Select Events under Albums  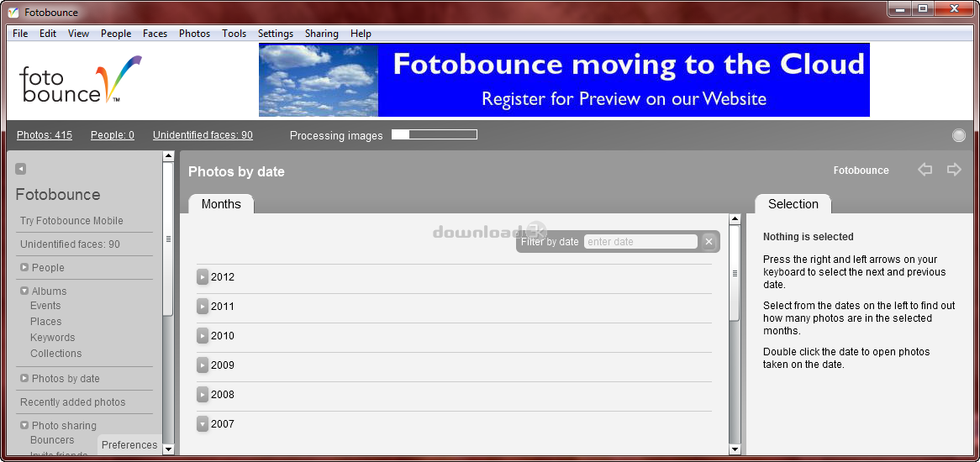(x=45, y=305)
